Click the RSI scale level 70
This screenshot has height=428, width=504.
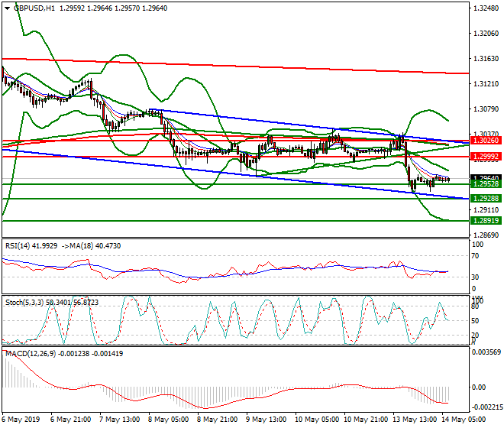[475, 256]
